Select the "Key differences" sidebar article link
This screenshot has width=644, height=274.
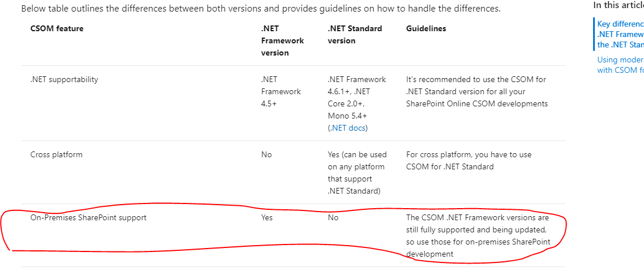pyautogui.click(x=620, y=34)
